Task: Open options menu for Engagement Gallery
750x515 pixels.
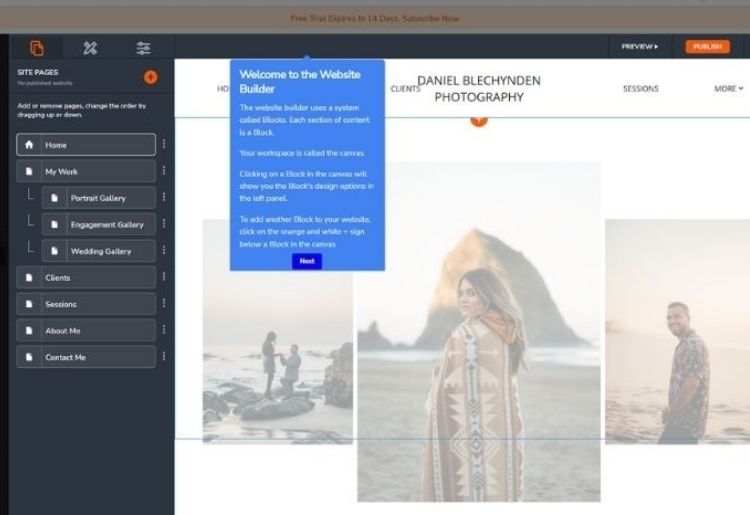Action: pyautogui.click(x=164, y=224)
